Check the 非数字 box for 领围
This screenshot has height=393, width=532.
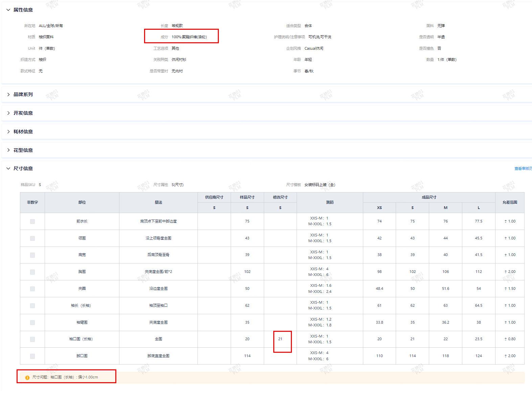32,238
